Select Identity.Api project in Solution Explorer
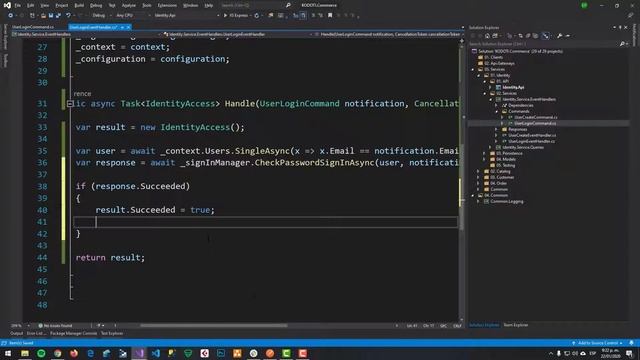Image resolution: width=640 pixels, height=360 pixels. 513,87
